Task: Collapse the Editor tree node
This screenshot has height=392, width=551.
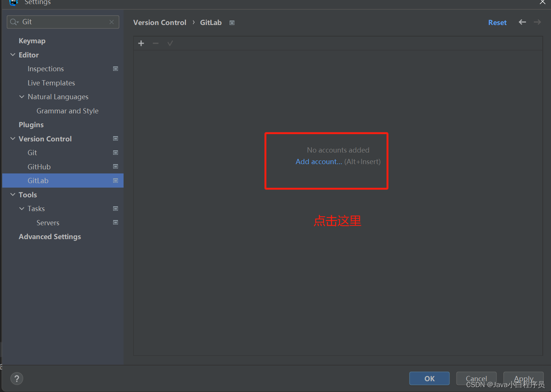Action: [13, 55]
